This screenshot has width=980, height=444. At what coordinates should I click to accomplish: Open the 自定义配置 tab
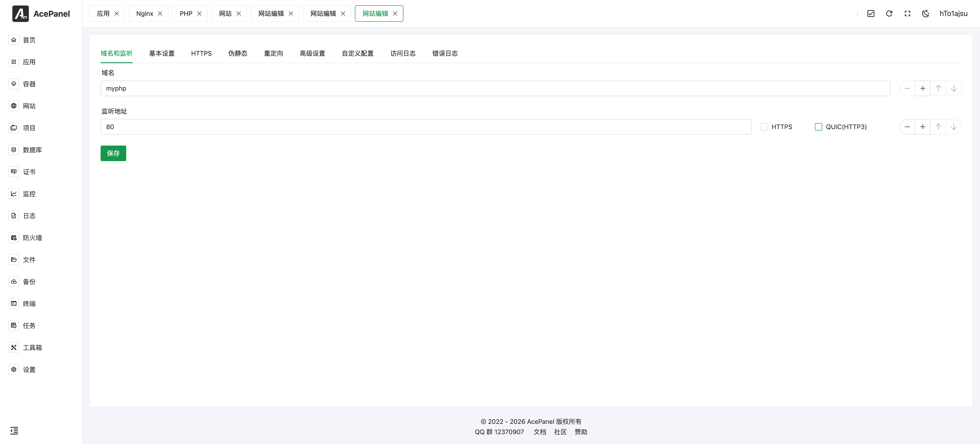coord(358,53)
